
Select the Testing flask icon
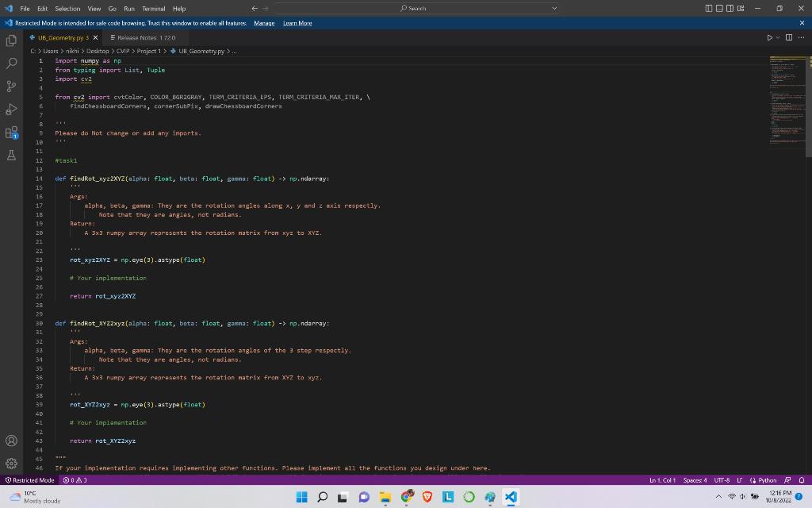point(11,156)
